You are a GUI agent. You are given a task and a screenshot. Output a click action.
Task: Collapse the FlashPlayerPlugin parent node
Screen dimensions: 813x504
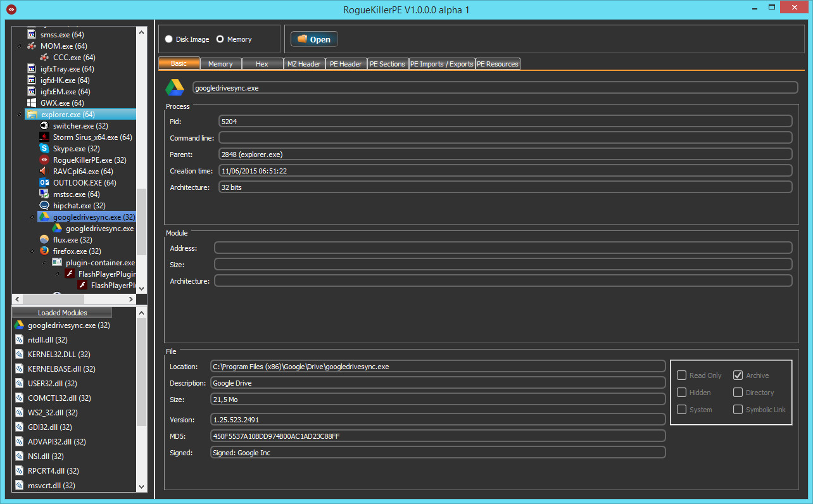58,274
